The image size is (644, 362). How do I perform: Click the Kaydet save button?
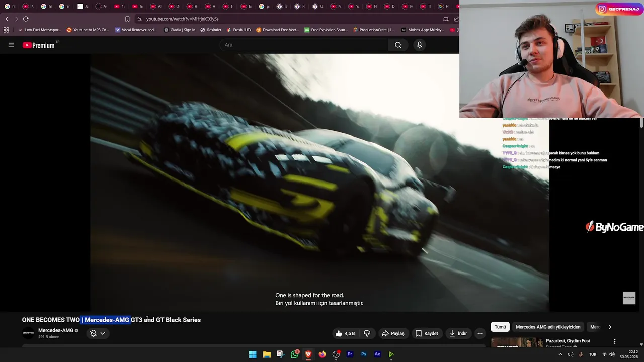pos(427,333)
